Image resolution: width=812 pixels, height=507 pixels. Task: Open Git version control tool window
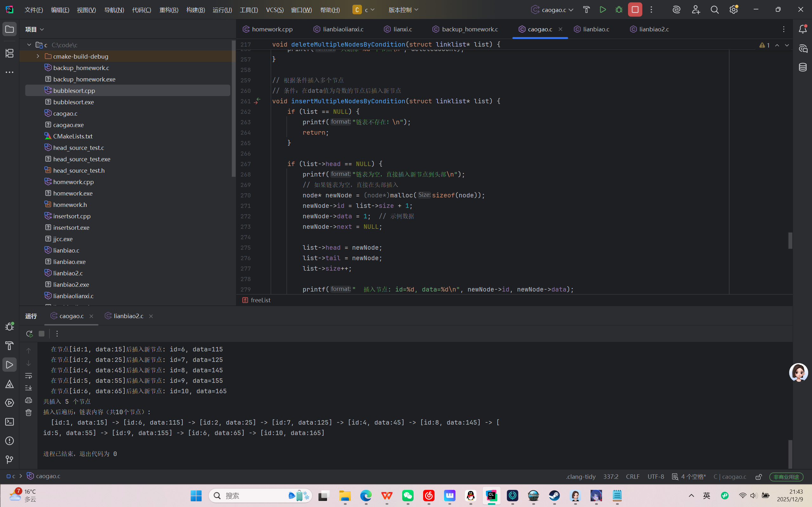[x=10, y=459]
